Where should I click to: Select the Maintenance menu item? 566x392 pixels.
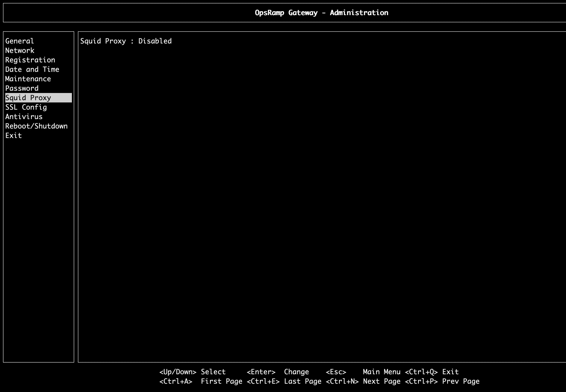(28, 79)
